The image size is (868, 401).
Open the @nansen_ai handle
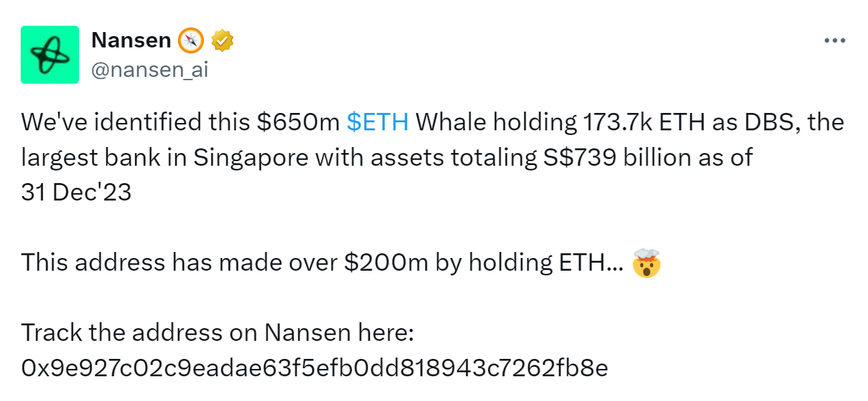coord(149,70)
